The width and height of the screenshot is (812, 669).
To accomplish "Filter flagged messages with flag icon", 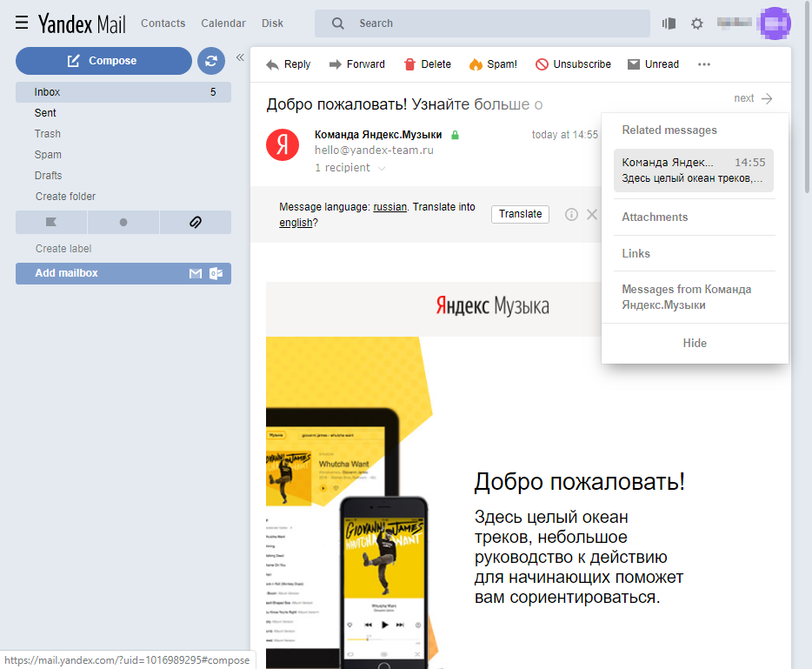I will [x=51, y=223].
